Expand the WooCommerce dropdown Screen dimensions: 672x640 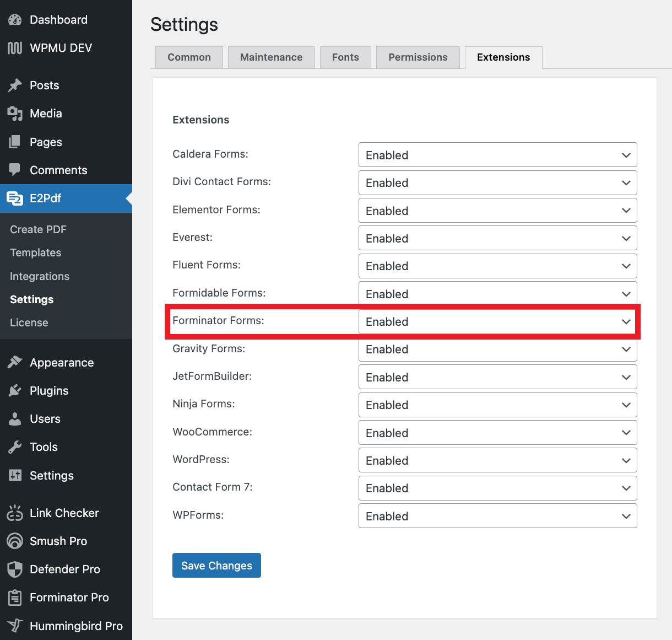point(497,433)
